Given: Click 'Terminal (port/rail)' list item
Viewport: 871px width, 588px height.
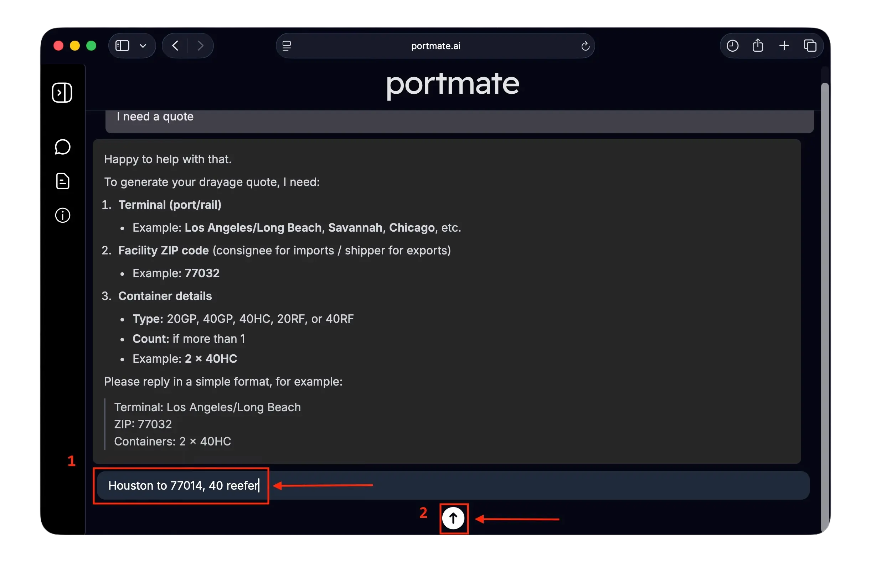Looking at the screenshot, I should (x=170, y=205).
